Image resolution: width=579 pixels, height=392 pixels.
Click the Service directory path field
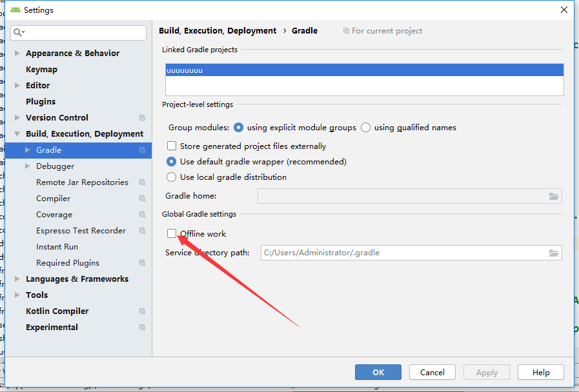(404, 253)
